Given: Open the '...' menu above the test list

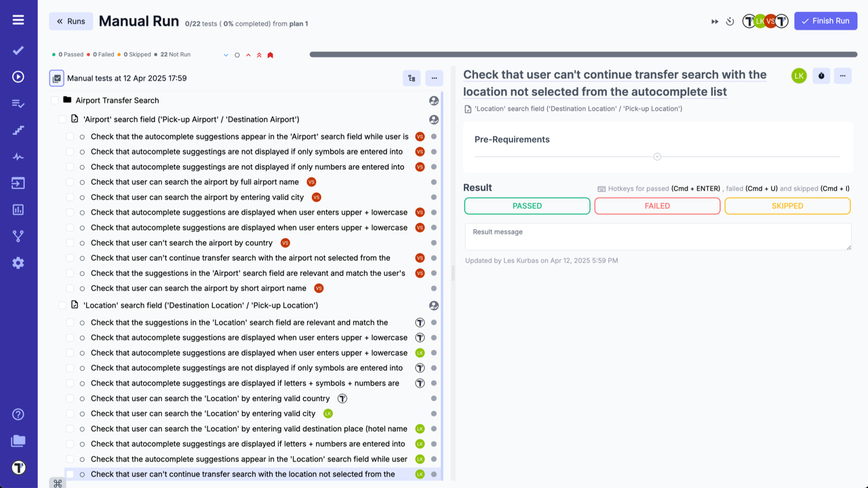Looking at the screenshot, I should (x=434, y=78).
